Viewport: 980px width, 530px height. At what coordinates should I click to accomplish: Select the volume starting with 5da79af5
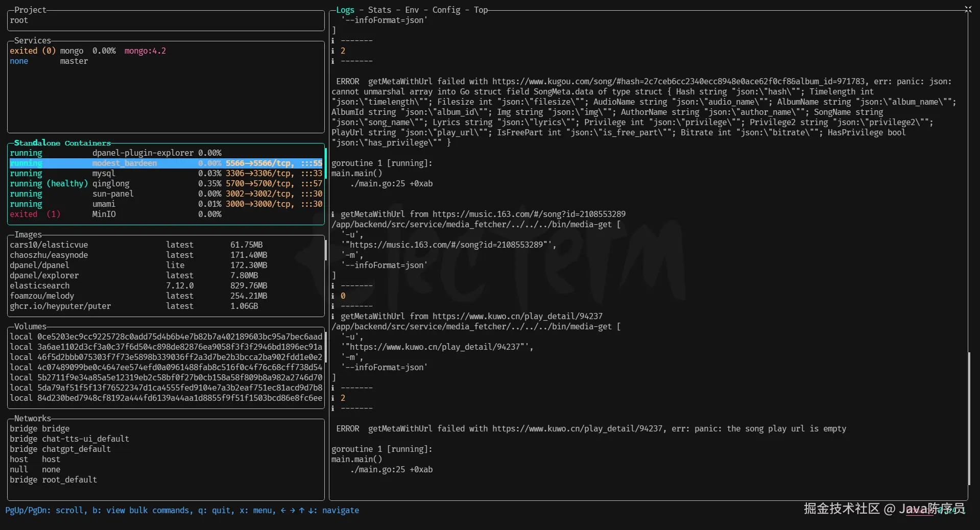coord(166,388)
